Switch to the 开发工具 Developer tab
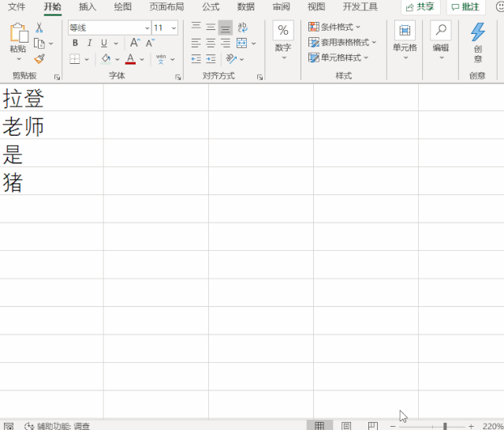Image resolution: width=504 pixels, height=430 pixels. click(360, 7)
